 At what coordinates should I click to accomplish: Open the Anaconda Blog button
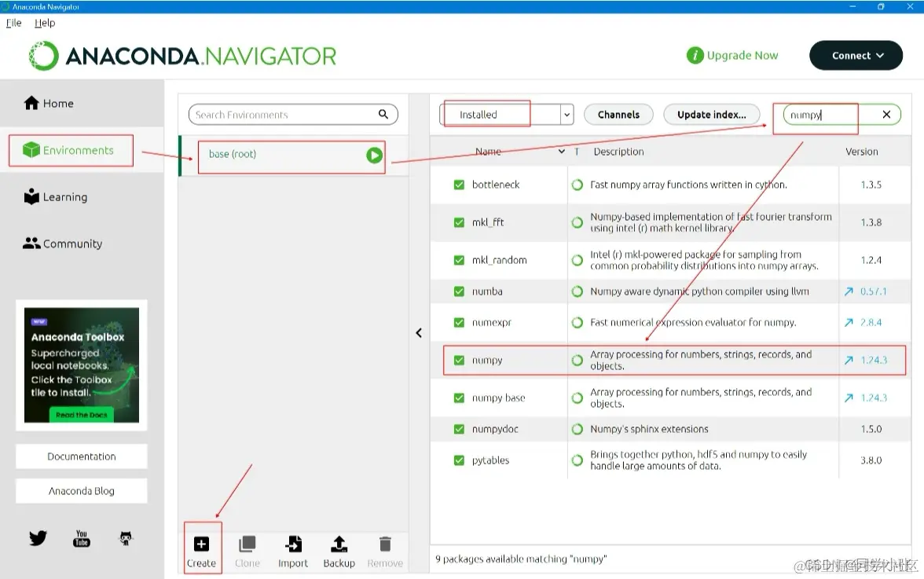(82, 491)
